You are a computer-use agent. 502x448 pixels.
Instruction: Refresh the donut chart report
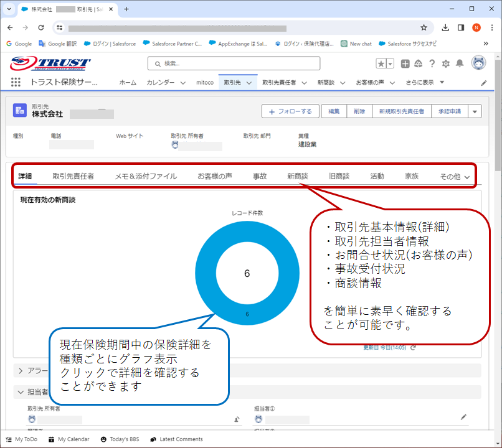[414, 348]
